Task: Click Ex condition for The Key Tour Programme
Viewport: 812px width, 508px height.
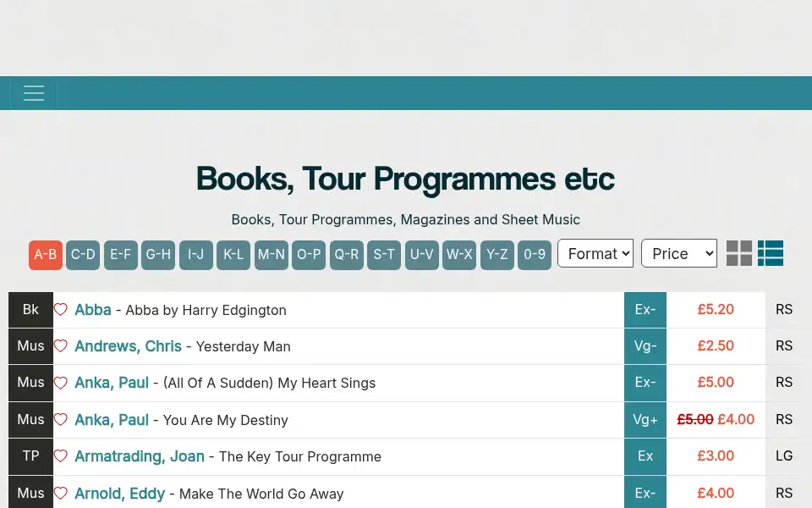Action: [x=645, y=456]
